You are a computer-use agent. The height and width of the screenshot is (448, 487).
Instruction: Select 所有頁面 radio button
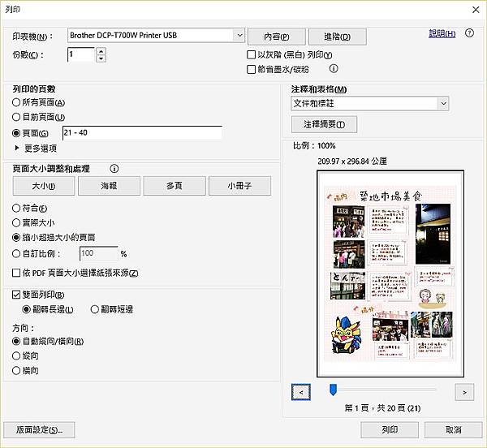click(16, 102)
